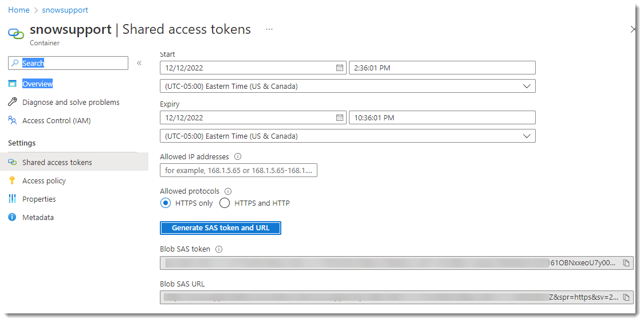Viewport: 644px width, 322px height.
Task: Select HTTPS and HTTP protocol
Action: [224, 203]
